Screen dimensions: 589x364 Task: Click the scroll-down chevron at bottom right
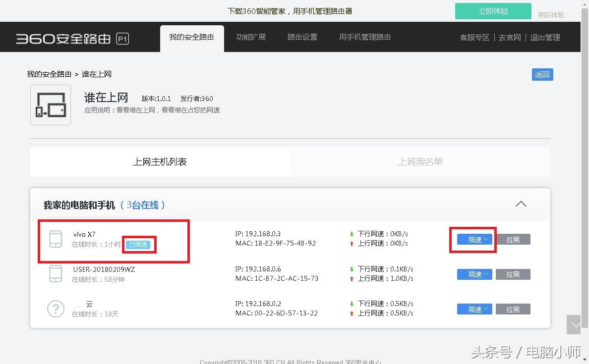pos(574,324)
